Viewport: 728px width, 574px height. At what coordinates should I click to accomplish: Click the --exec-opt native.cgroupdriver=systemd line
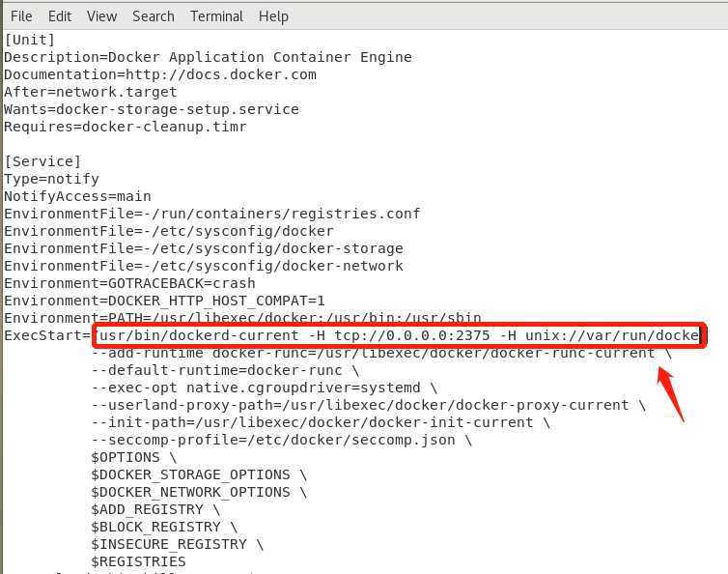point(265,387)
